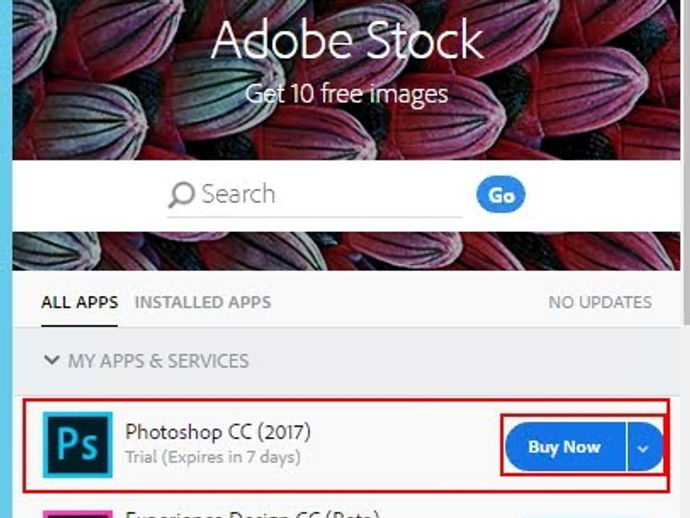Click the My Apps & Services header label
Image resolution: width=690 pixels, height=518 pixels.
158,361
